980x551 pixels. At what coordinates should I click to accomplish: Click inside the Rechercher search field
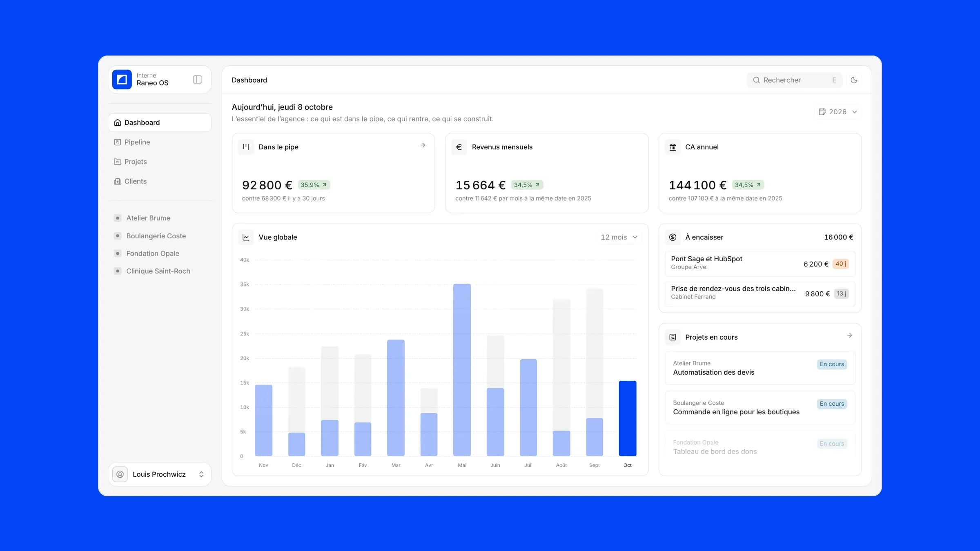tap(794, 80)
